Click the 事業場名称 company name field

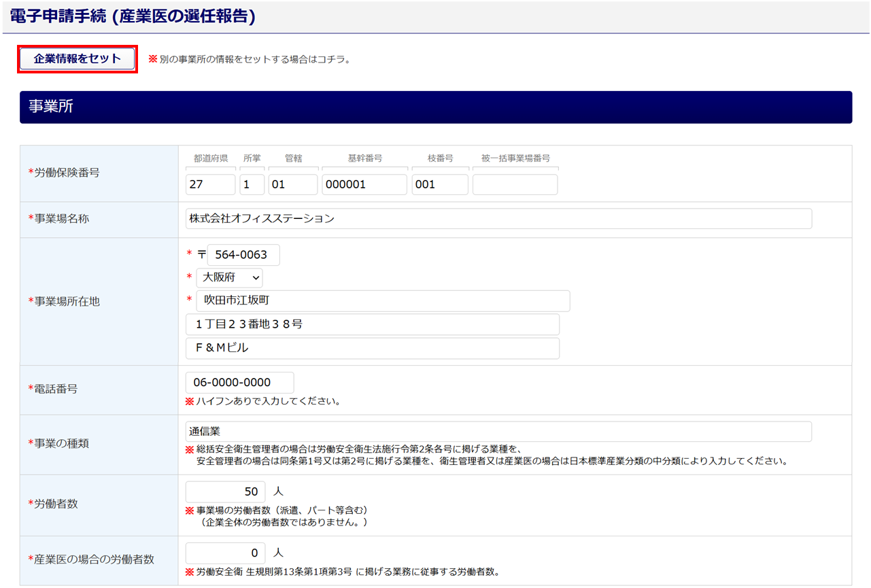point(498,219)
